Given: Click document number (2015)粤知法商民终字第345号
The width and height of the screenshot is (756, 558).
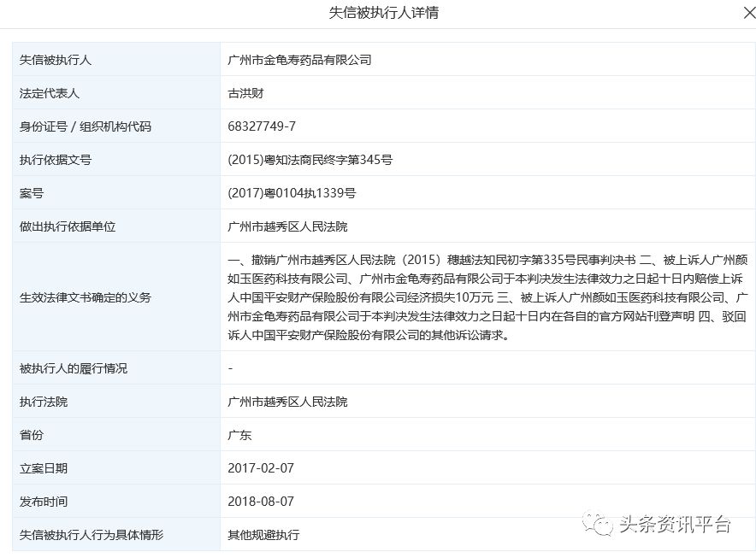Looking at the screenshot, I should [310, 160].
